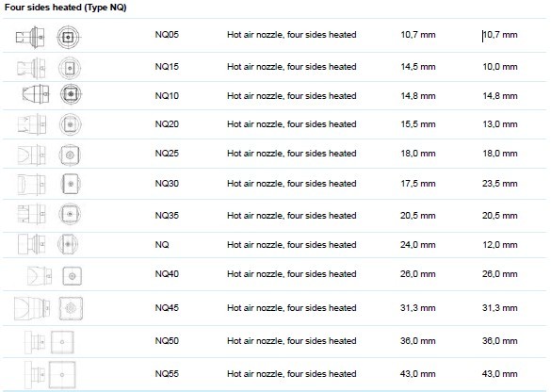Click the NQ55 nozzle front-view drawing
Image resolution: width=551 pixels, height=392 pixels.
(x=62, y=375)
